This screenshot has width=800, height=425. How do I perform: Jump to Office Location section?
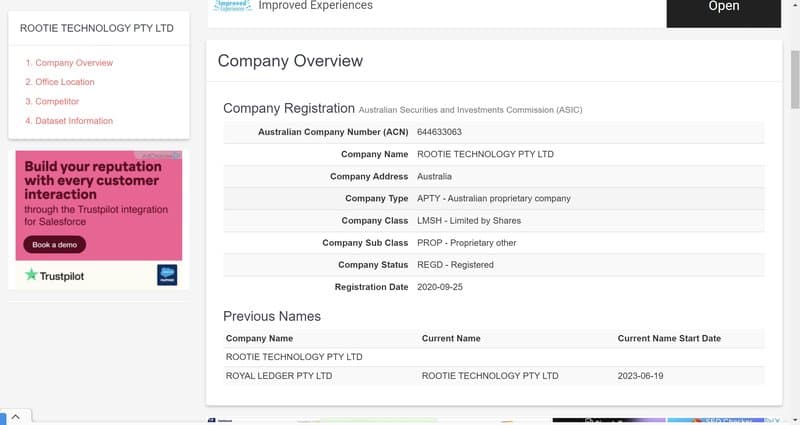point(60,82)
